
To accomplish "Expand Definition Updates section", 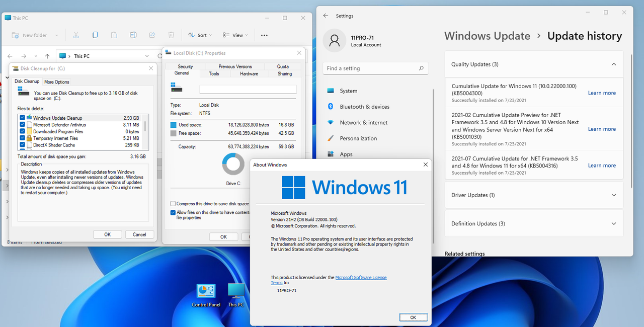I will click(613, 224).
